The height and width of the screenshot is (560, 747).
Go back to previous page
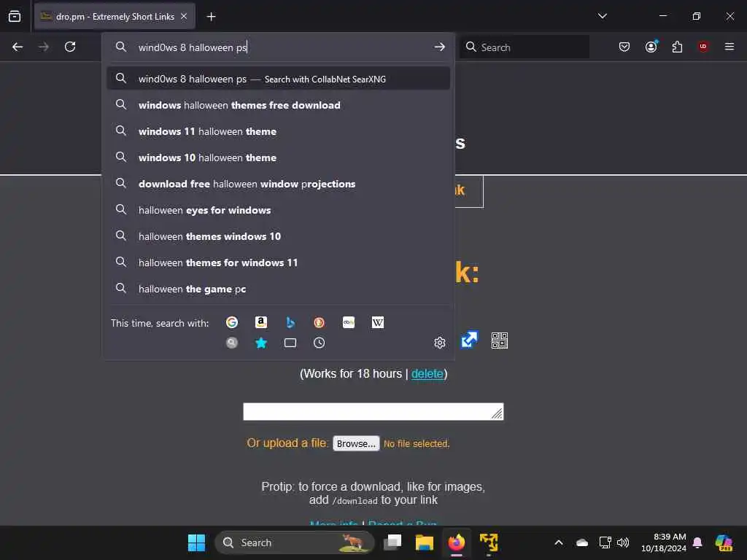pyautogui.click(x=18, y=47)
